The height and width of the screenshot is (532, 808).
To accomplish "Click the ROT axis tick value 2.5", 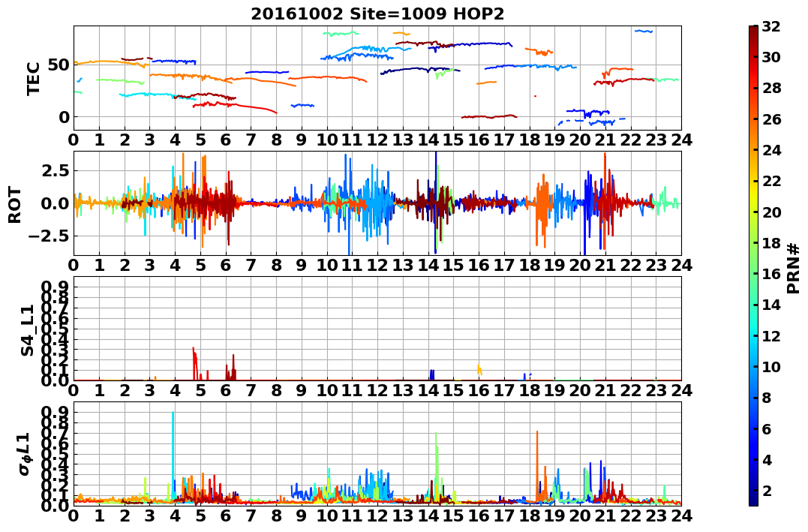I will [x=56, y=170].
